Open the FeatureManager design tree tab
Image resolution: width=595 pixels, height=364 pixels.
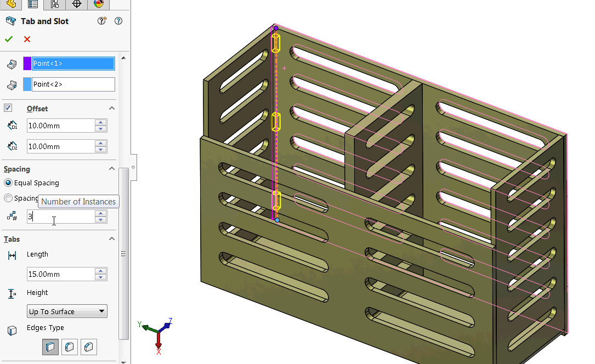(x=11, y=4)
